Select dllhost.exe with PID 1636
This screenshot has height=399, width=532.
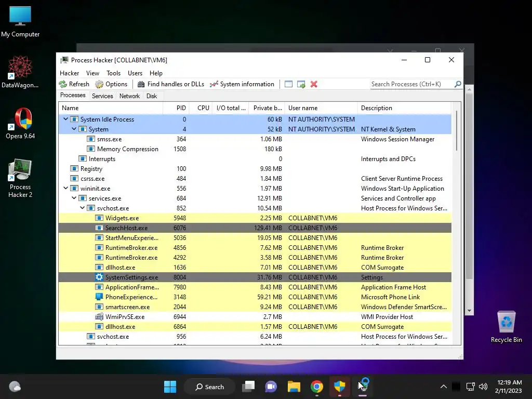point(255,268)
